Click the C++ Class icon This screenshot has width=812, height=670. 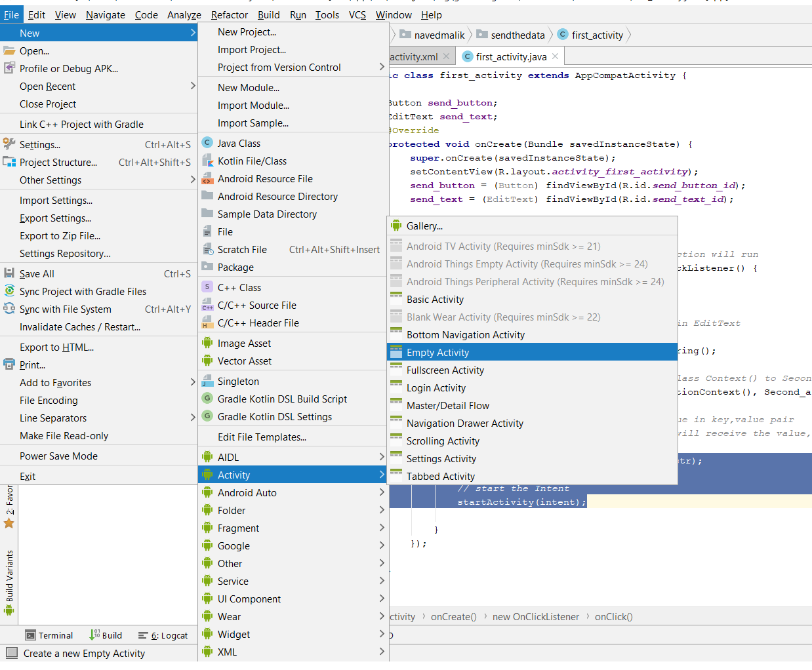[x=207, y=287]
